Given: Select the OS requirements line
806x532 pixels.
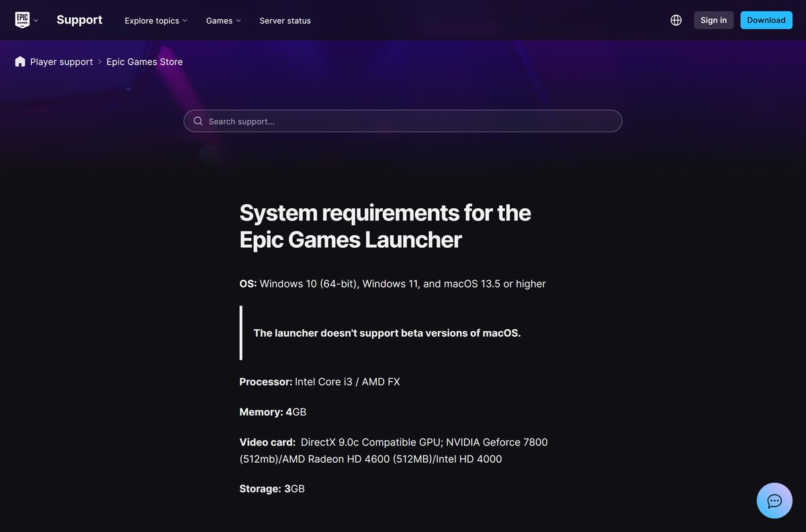Looking at the screenshot, I should (x=392, y=283).
